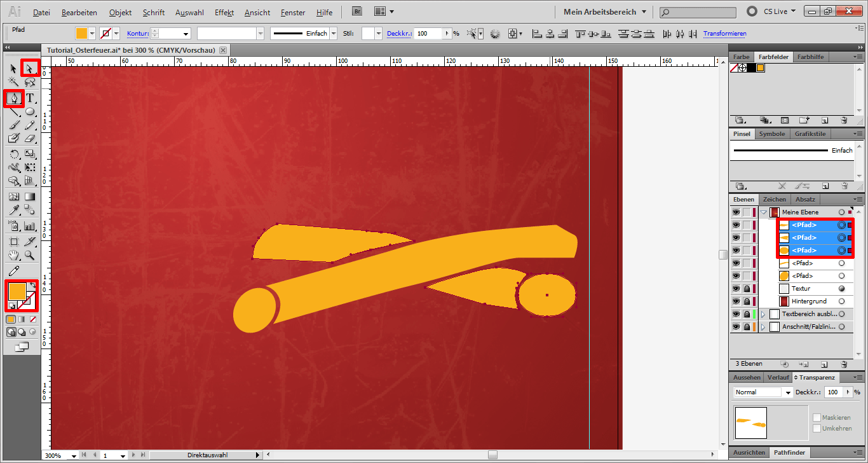Delete selection with the Ebenen panel trash icon

[844, 364]
